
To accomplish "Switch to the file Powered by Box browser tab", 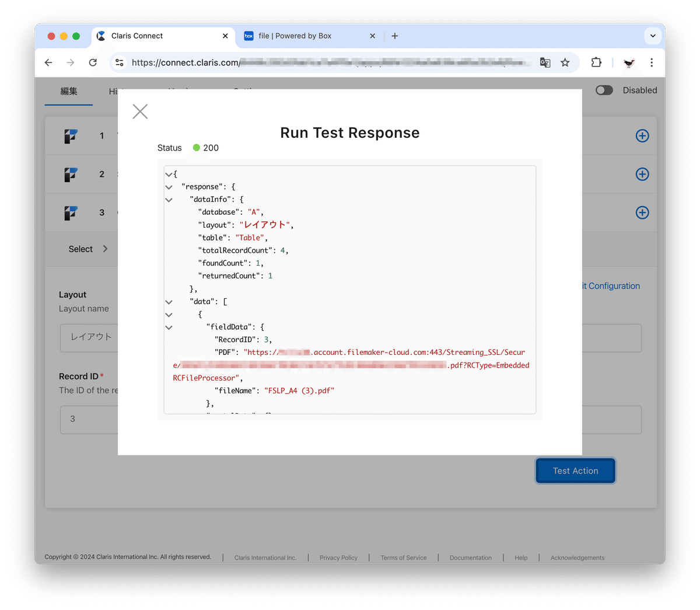I will [295, 36].
